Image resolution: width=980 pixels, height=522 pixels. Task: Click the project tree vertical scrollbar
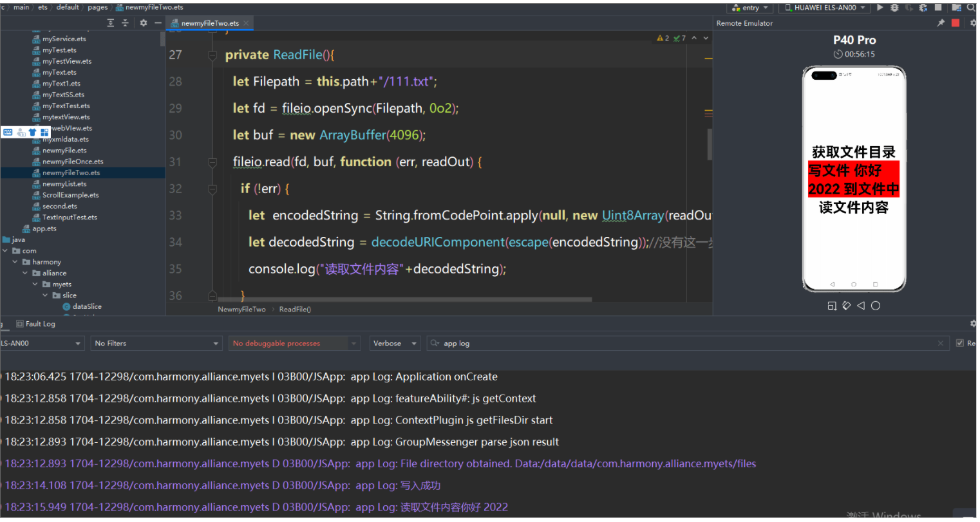162,39
